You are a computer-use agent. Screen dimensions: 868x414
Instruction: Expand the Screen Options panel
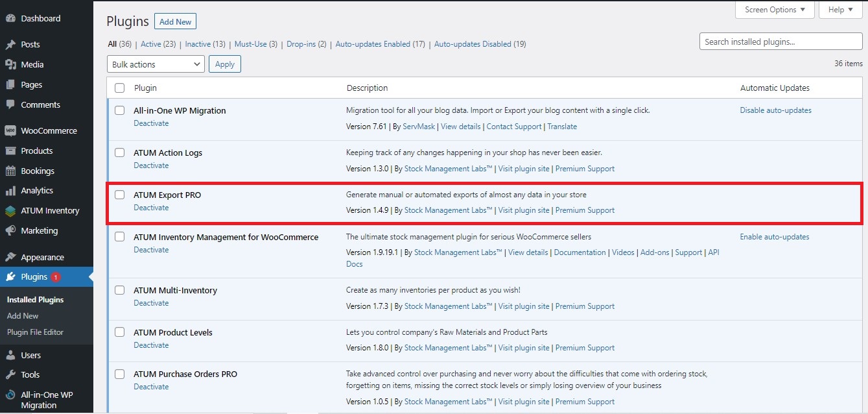[x=775, y=10]
